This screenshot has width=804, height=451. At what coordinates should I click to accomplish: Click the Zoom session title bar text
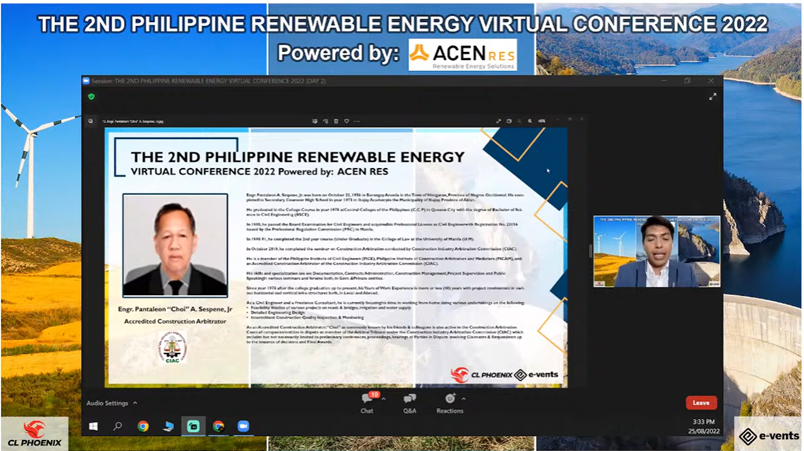coord(209,81)
